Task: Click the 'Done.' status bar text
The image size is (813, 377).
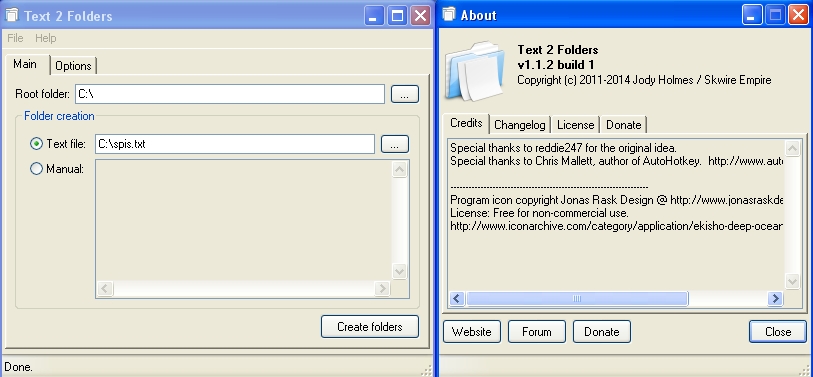Action: coord(18,367)
